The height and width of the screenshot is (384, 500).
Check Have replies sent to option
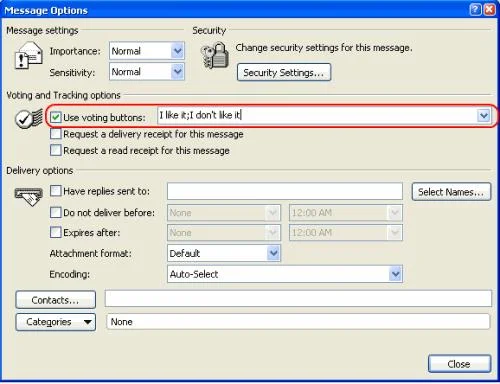(x=56, y=191)
